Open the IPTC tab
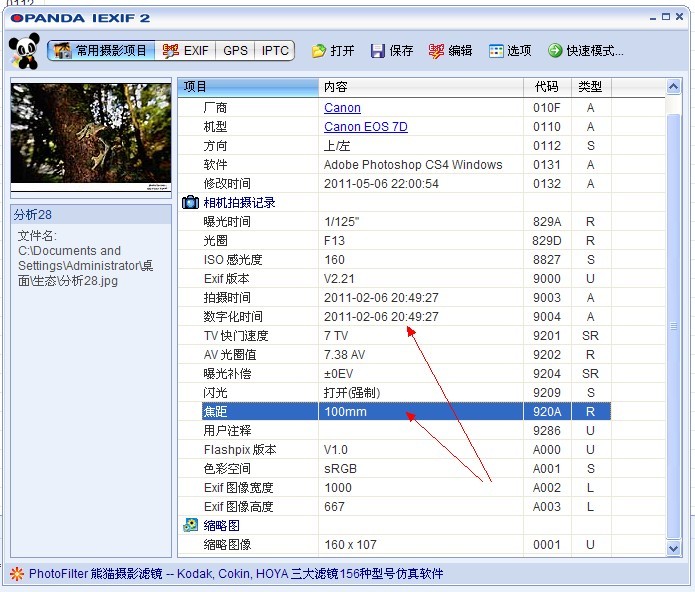This screenshot has width=695, height=592. 275,51
